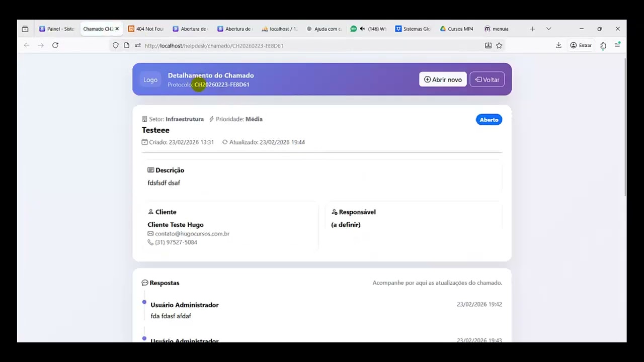644x362 pixels.
Task: Open a new browser tab with plus icon
Action: tap(532, 29)
